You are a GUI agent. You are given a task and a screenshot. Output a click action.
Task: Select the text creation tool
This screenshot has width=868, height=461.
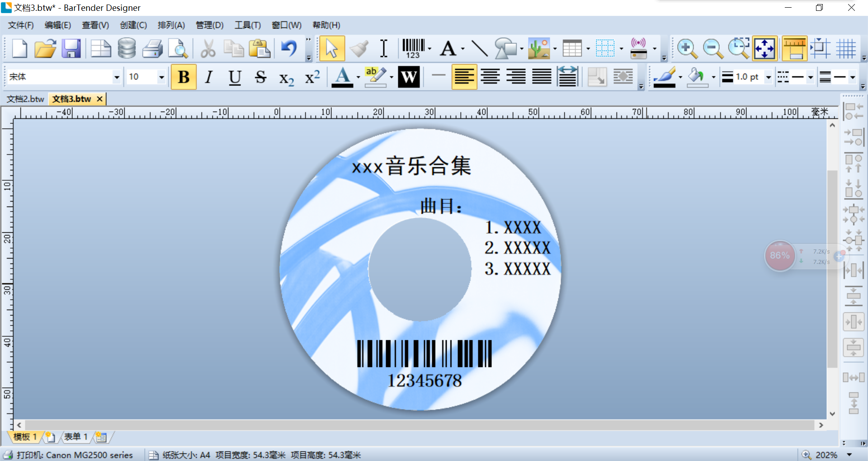point(448,48)
